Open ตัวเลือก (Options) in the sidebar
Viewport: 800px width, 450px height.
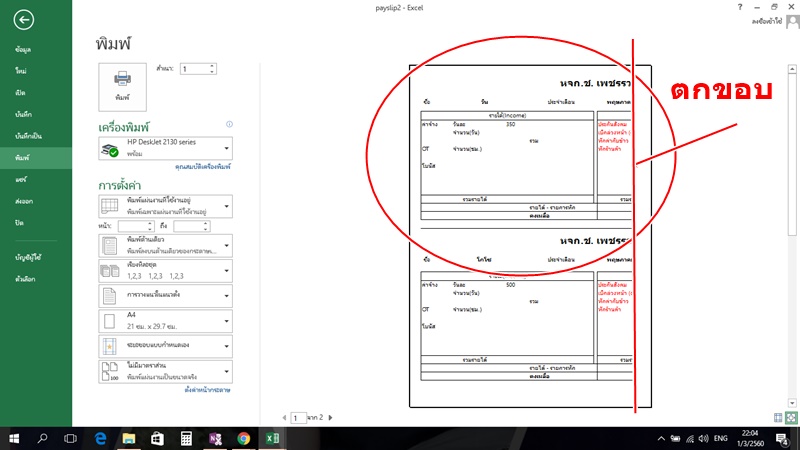point(26,279)
